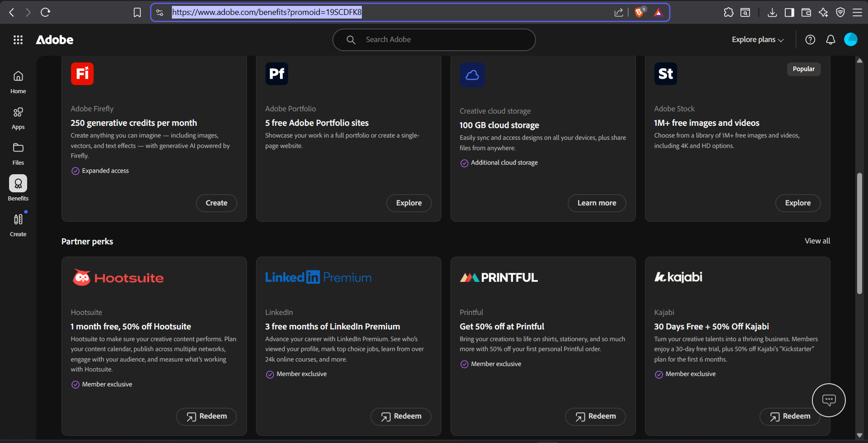Select Benefits in sidebar

[x=18, y=189]
